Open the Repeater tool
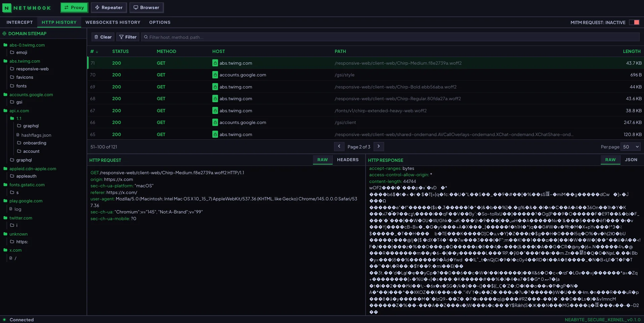The height and width of the screenshot is (323, 644). (109, 7)
